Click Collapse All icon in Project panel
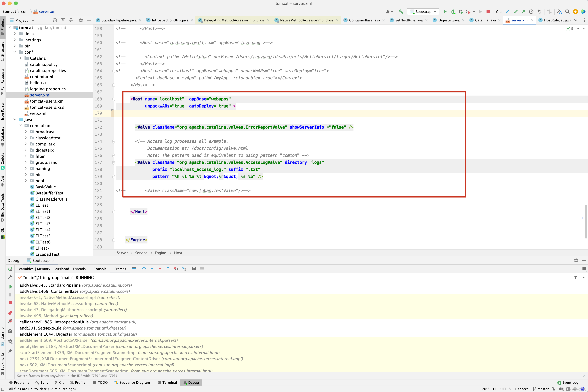Image resolution: width=588 pixels, height=392 pixels. [x=71, y=20]
